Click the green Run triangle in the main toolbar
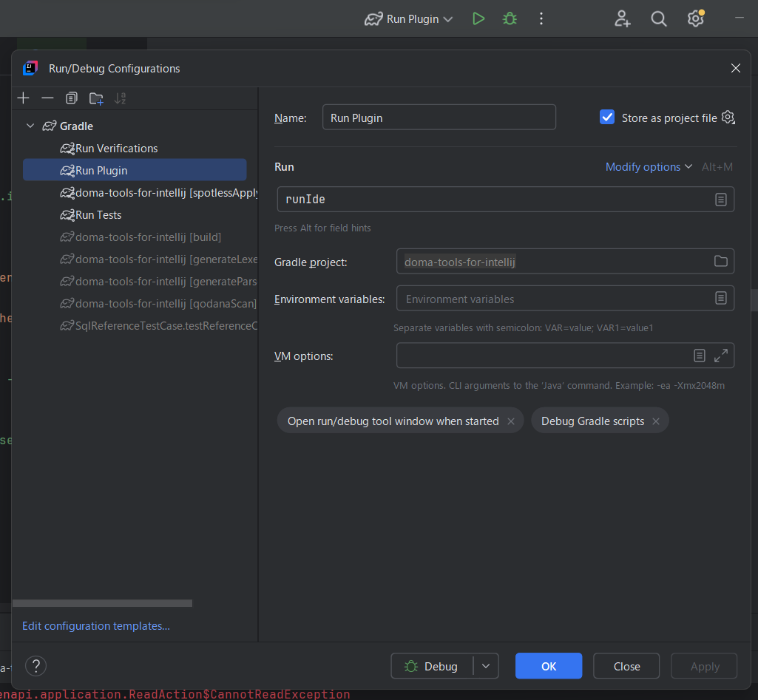 [x=478, y=18]
